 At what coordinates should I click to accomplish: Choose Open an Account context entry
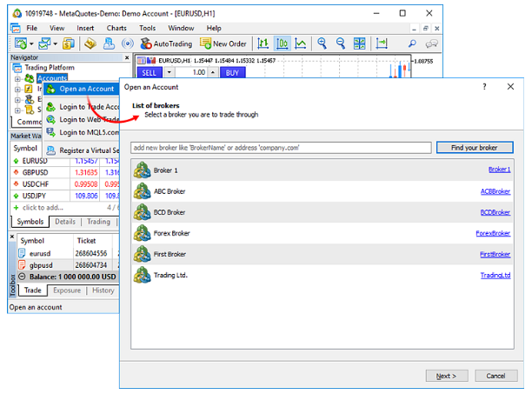pos(85,89)
